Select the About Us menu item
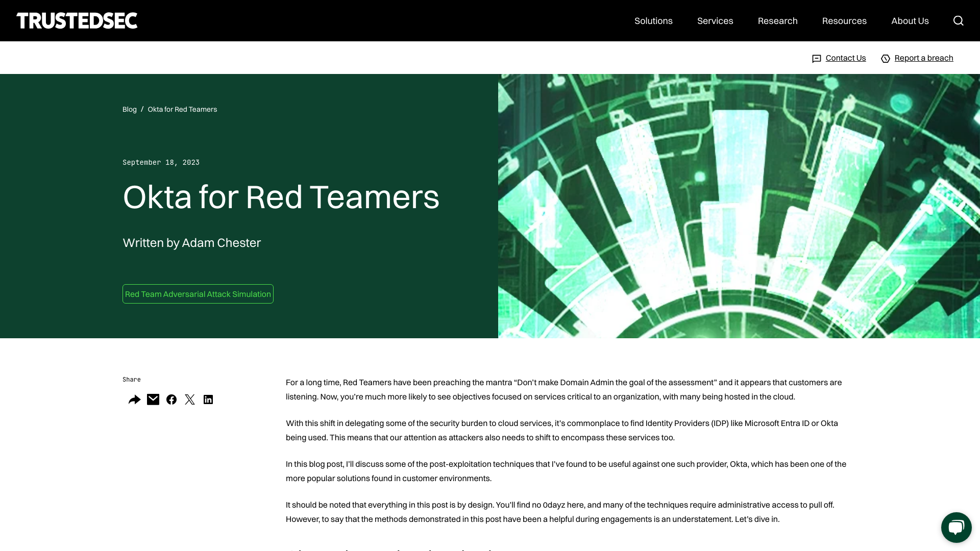980x551 pixels. pos(910,20)
